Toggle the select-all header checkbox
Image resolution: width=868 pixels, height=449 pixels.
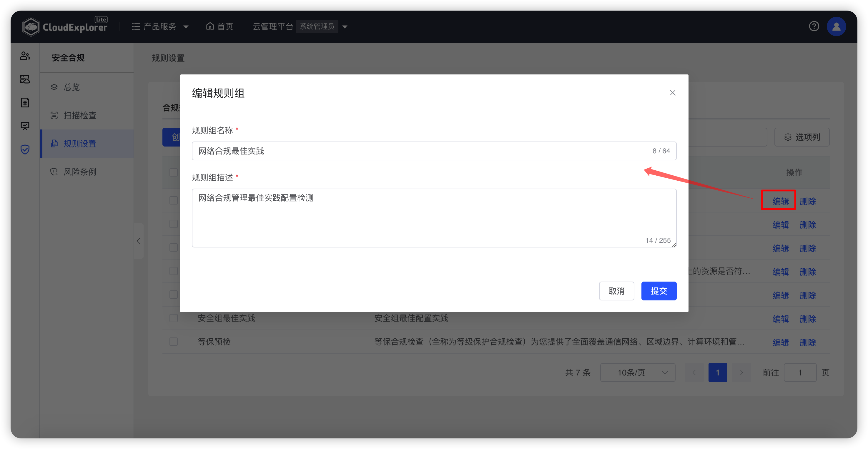(x=174, y=172)
